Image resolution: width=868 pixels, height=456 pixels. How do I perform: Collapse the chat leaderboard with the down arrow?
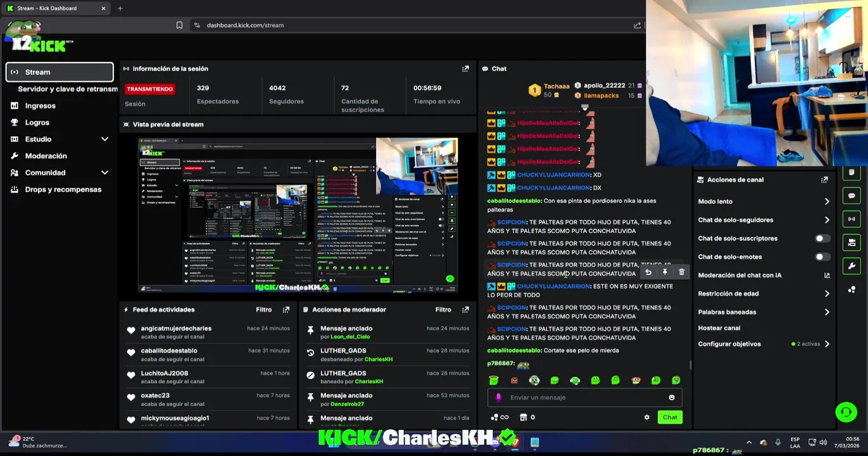[x=585, y=108]
